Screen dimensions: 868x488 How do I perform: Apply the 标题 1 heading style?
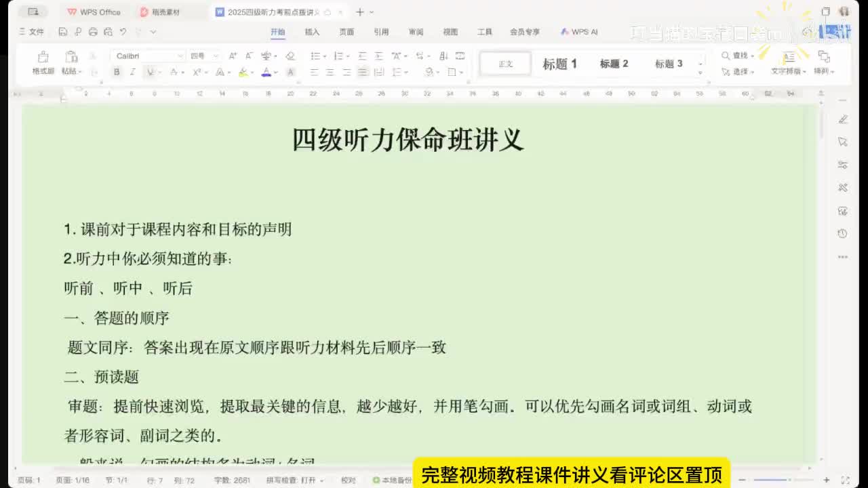point(559,64)
